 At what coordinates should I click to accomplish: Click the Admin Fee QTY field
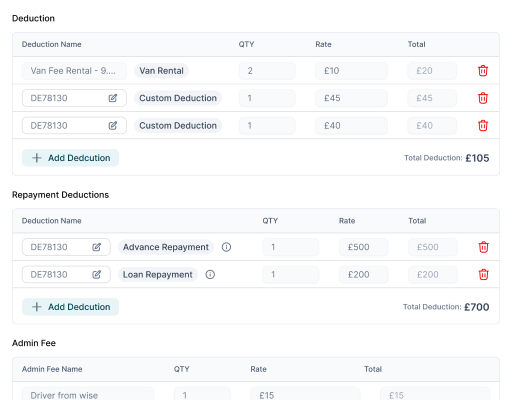(x=202, y=394)
